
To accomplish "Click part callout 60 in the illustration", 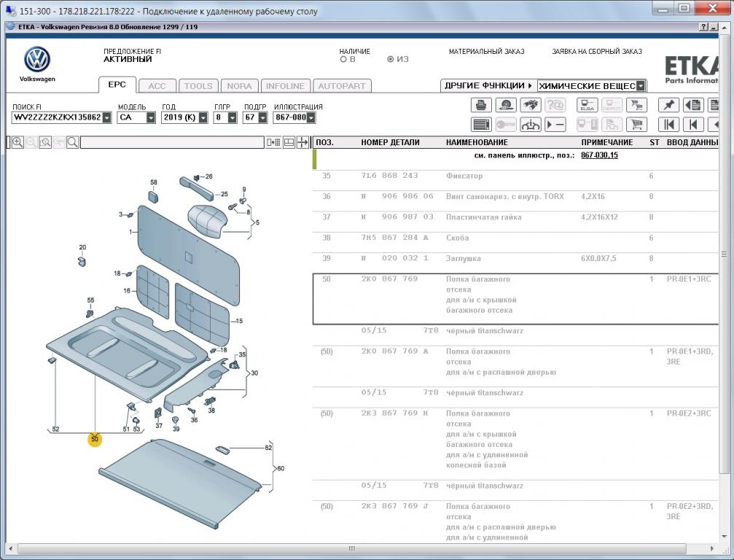I will (x=281, y=468).
